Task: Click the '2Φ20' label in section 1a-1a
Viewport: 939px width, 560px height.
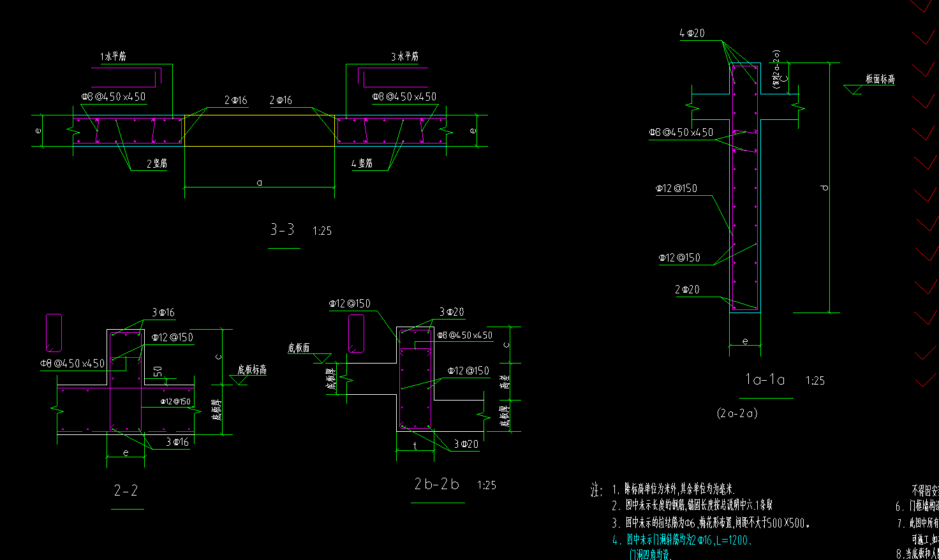Action: 688,290
